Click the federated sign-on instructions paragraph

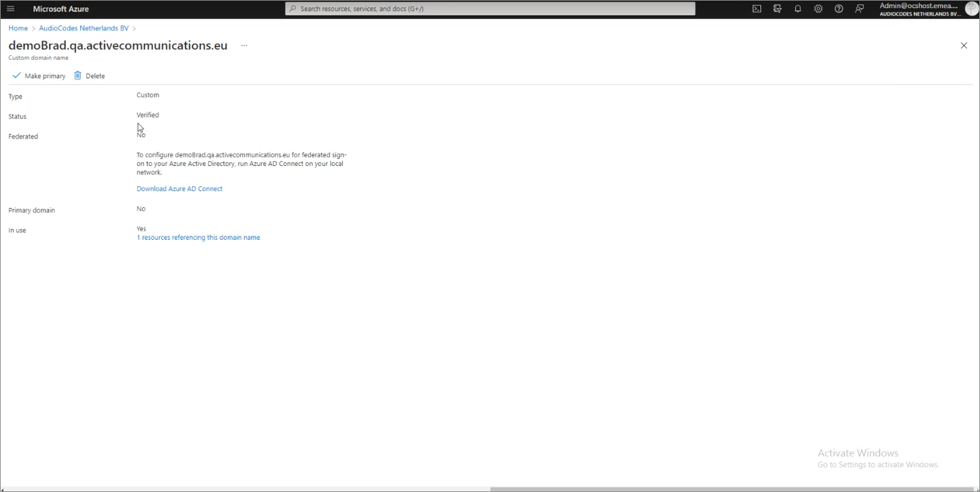241,164
